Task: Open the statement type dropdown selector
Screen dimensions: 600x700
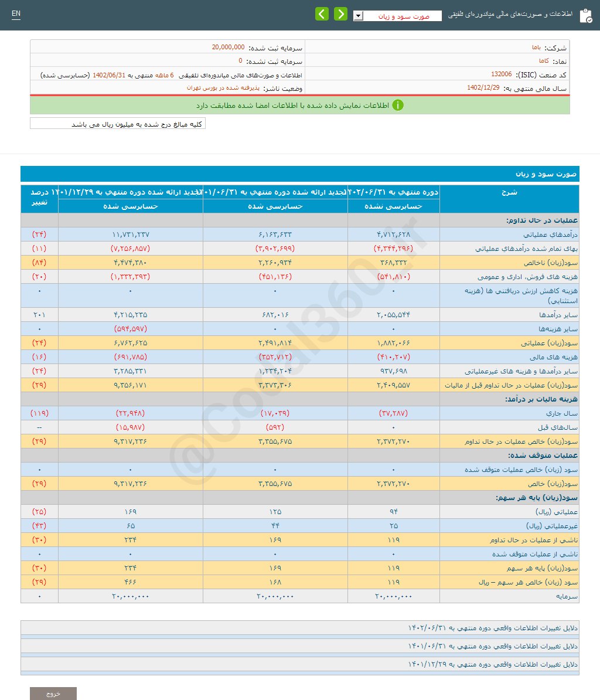Action: tap(358, 16)
